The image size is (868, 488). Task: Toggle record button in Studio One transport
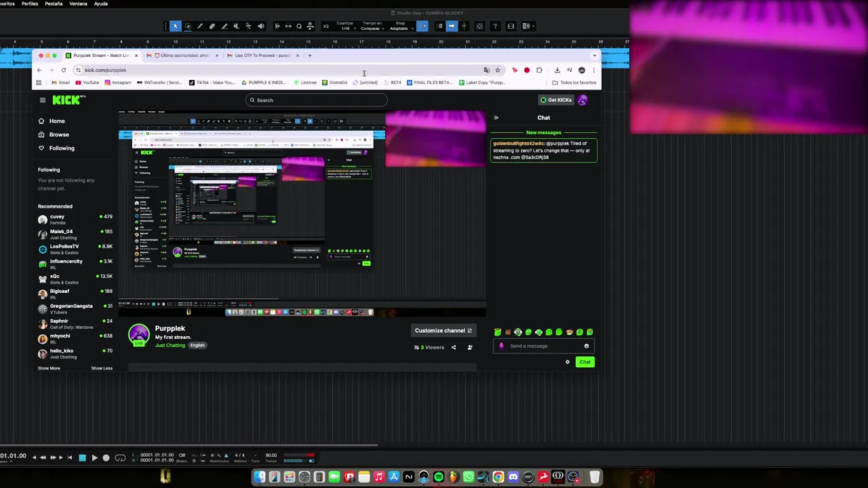click(106, 458)
